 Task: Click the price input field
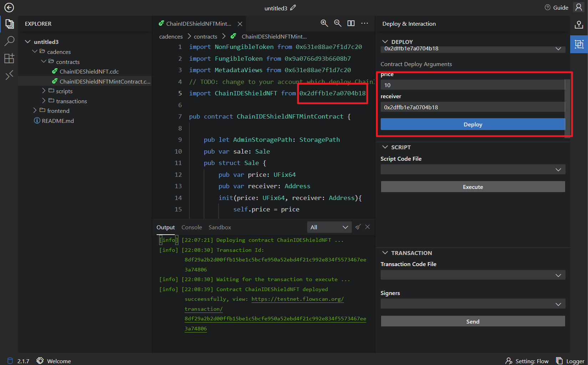click(472, 85)
